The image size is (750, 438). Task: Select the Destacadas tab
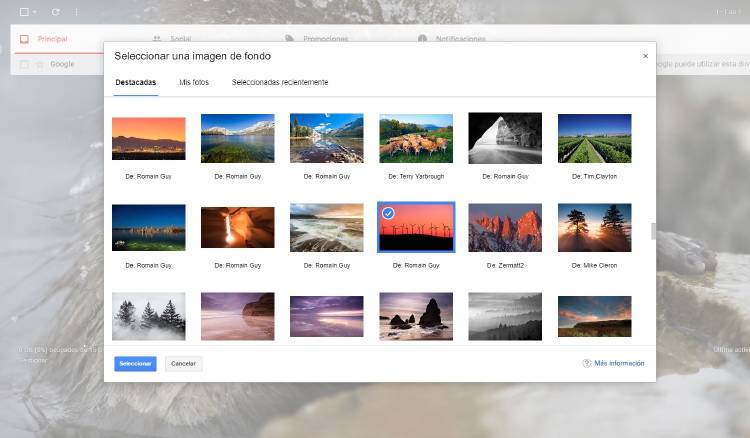(135, 82)
